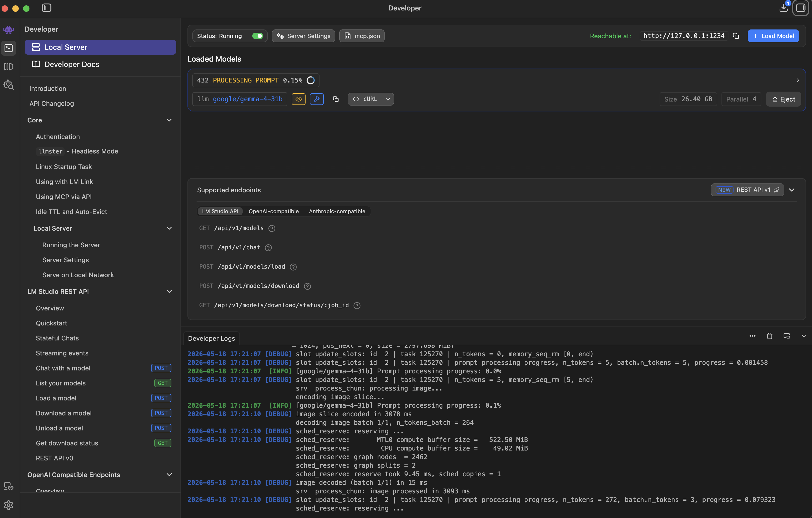The image size is (812, 518).
Task: Open Using MCP via API page
Action: coord(64,197)
